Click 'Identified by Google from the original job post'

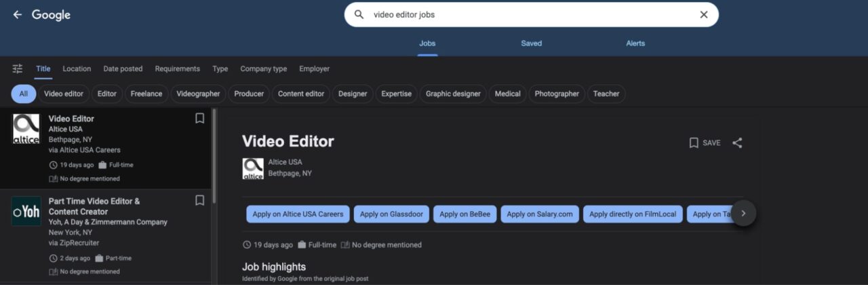pos(305,279)
